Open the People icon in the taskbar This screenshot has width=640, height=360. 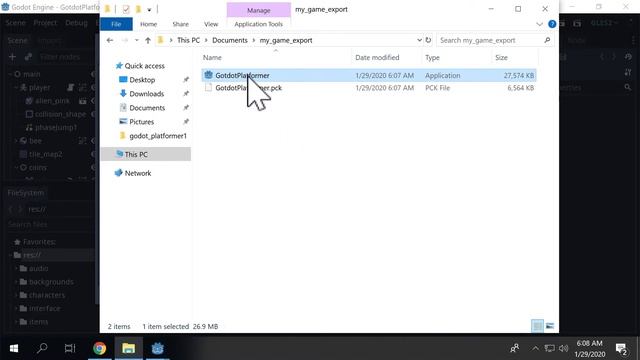(514, 348)
